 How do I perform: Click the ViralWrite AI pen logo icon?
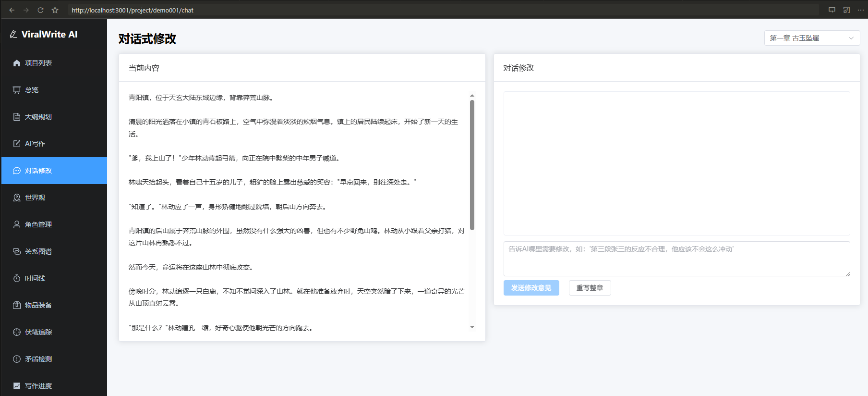point(13,34)
